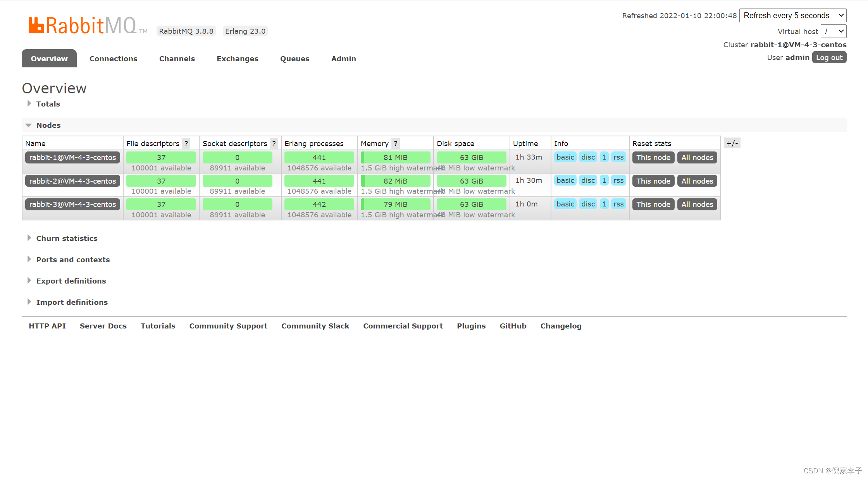Viewport: 868px width, 478px height.
Task: Expand Export definitions section
Action: 71,281
